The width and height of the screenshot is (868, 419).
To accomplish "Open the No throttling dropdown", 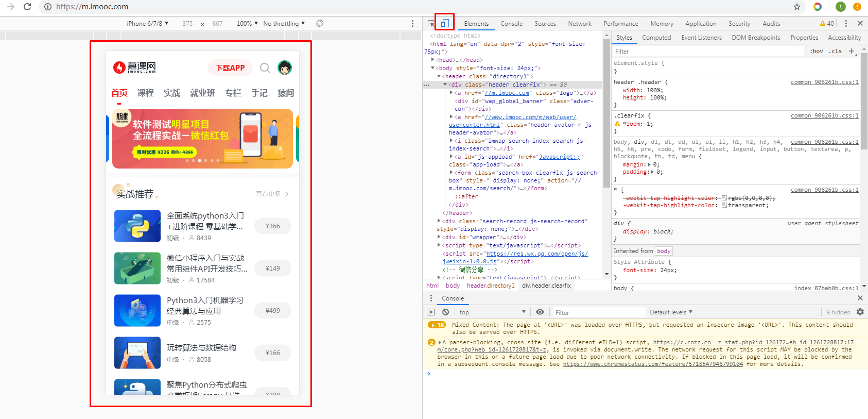I will [x=284, y=24].
